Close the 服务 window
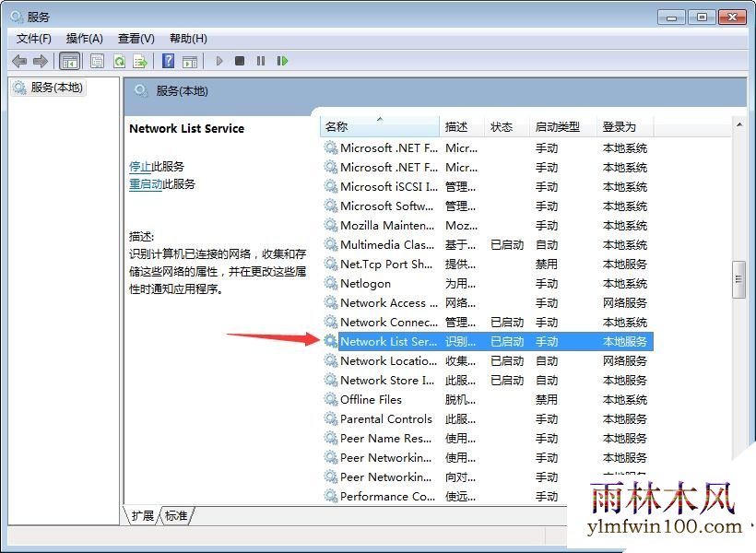Image resolution: width=756 pixels, height=553 pixels. coord(732,18)
